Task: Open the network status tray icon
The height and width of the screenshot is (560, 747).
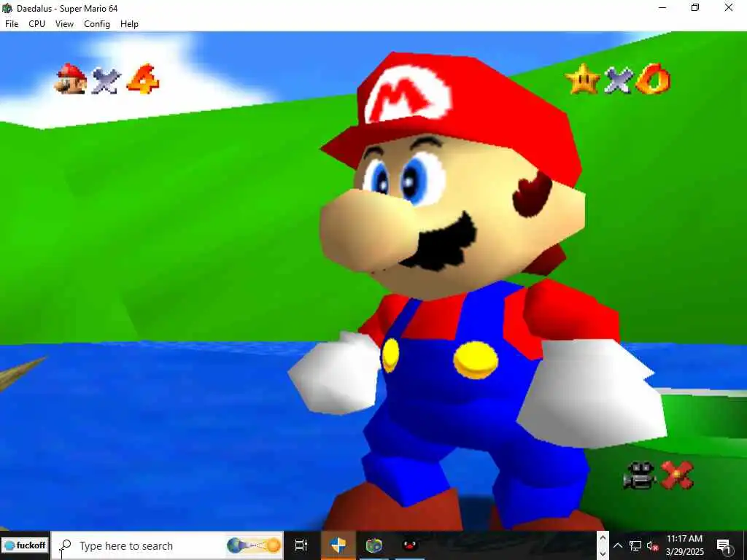Action: click(635, 545)
